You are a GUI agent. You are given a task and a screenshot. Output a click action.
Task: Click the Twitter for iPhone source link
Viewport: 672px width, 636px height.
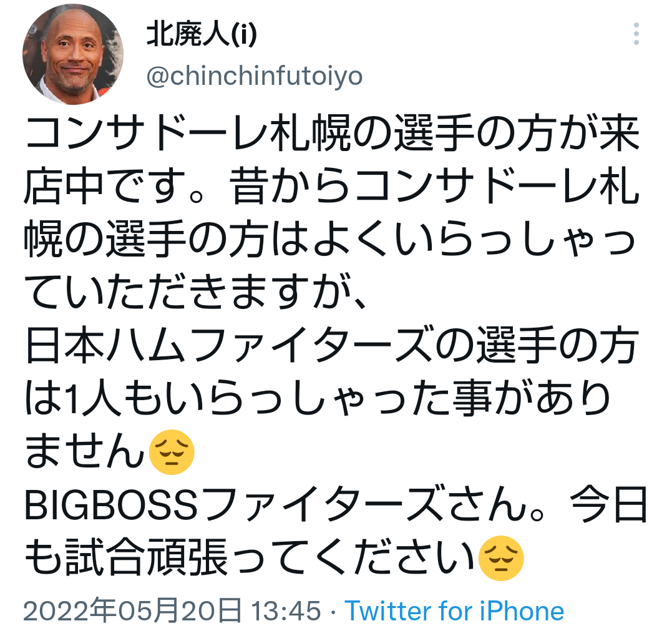(454, 610)
